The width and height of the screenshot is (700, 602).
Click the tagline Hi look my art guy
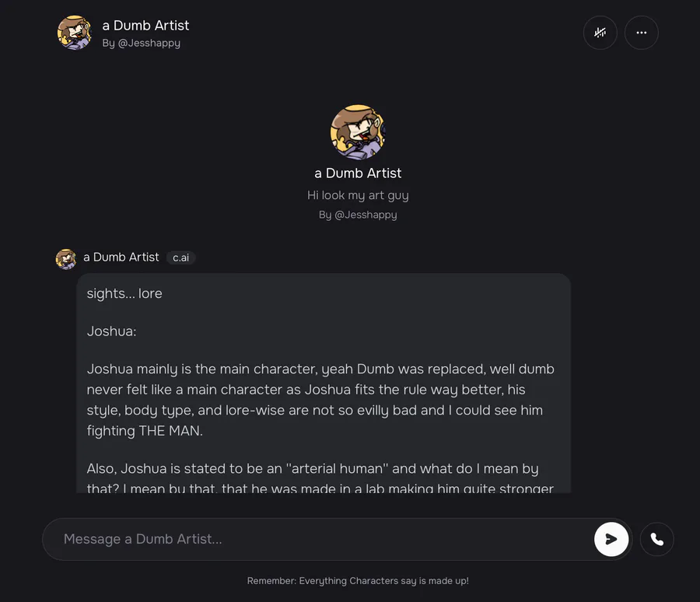pos(358,195)
